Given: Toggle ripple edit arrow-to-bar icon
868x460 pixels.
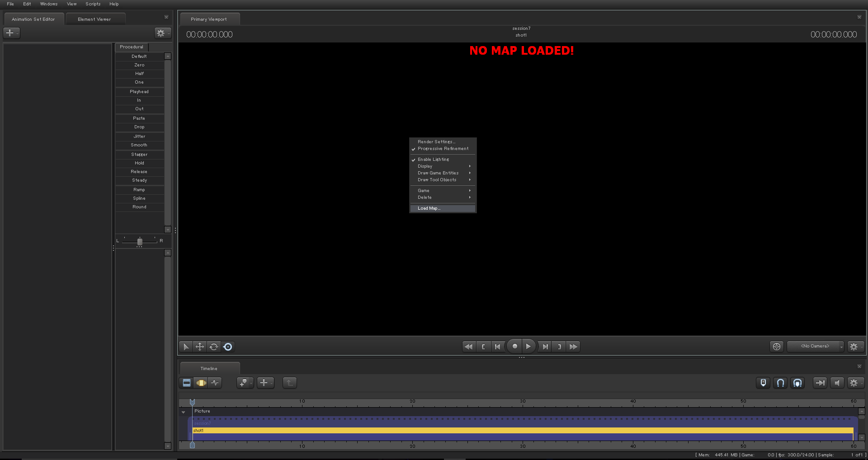Looking at the screenshot, I should 820,383.
